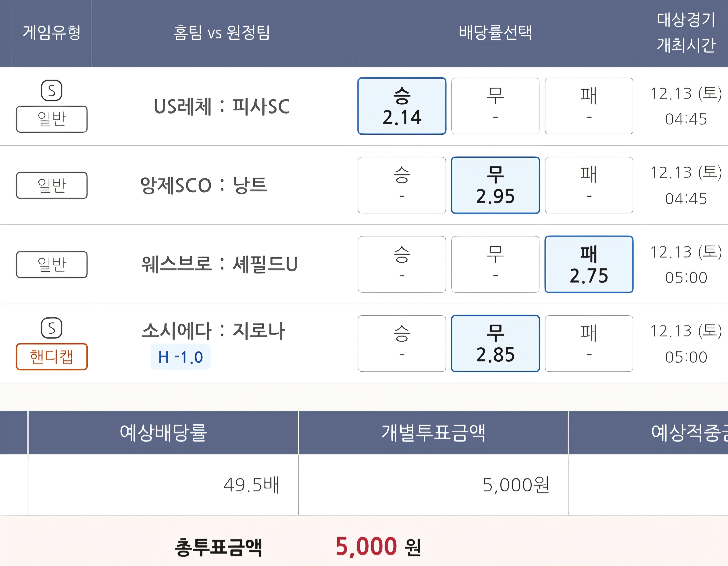
Task: Select 무 for 웨스브로 vs 셰필드U
Action: (x=495, y=264)
